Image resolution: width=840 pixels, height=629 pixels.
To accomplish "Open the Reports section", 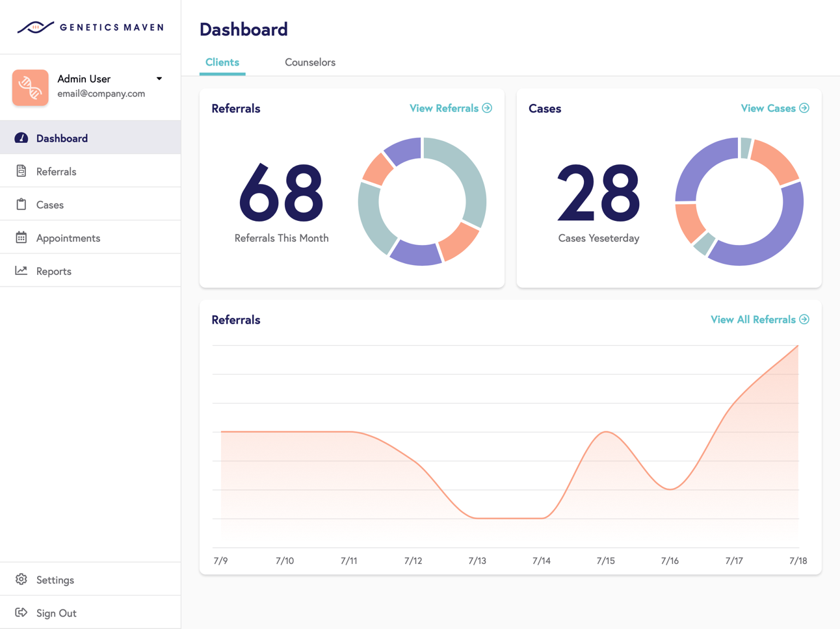I will coord(90,270).
